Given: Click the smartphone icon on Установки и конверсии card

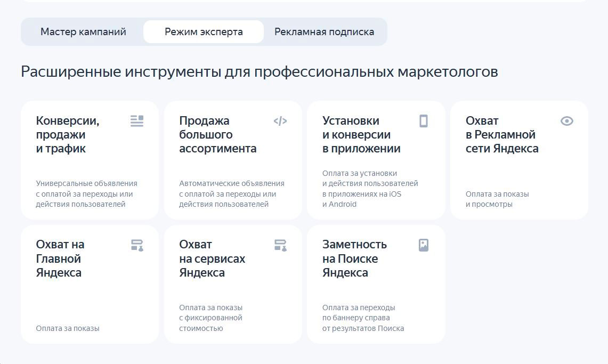Looking at the screenshot, I should click(424, 121).
